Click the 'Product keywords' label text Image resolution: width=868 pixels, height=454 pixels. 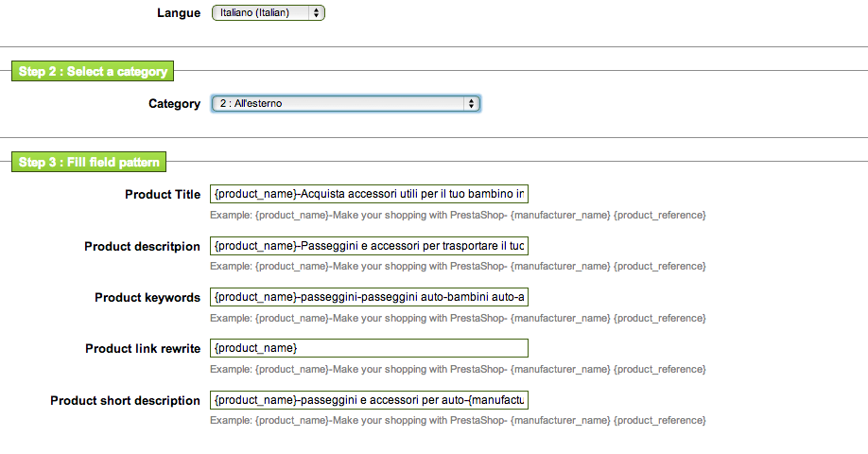coord(148,298)
